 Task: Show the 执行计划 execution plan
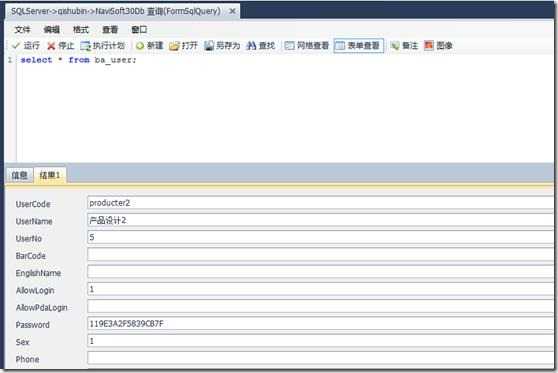[x=102, y=46]
